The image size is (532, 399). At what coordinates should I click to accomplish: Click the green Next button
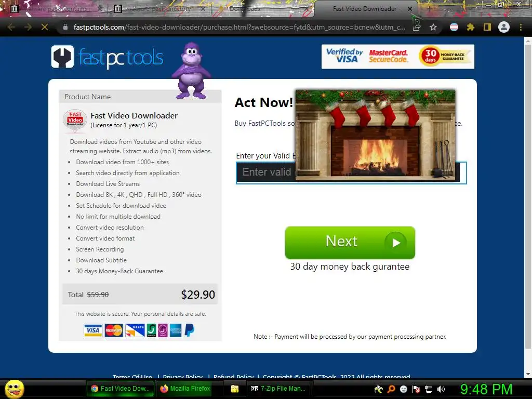(350, 242)
